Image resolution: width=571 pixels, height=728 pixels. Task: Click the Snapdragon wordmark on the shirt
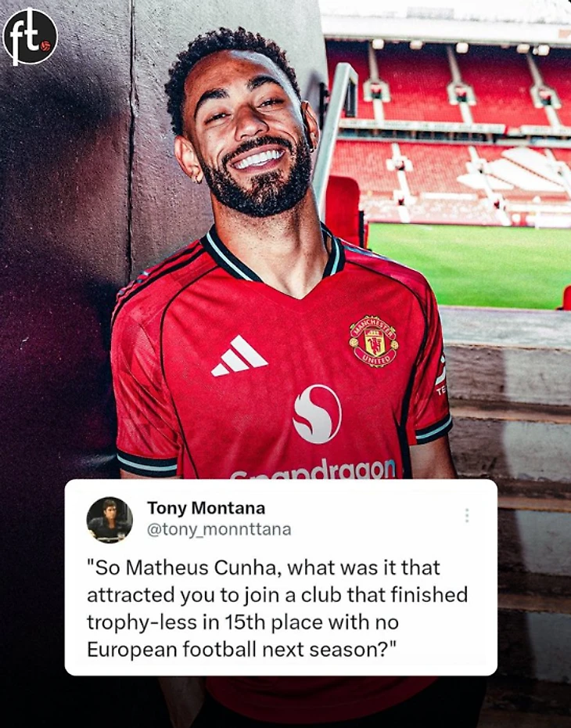pos(313,469)
